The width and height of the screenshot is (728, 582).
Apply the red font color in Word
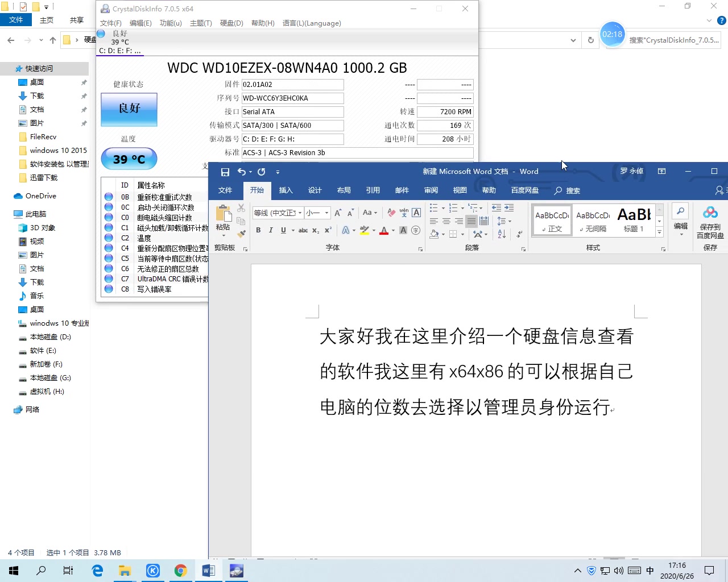[x=384, y=230]
